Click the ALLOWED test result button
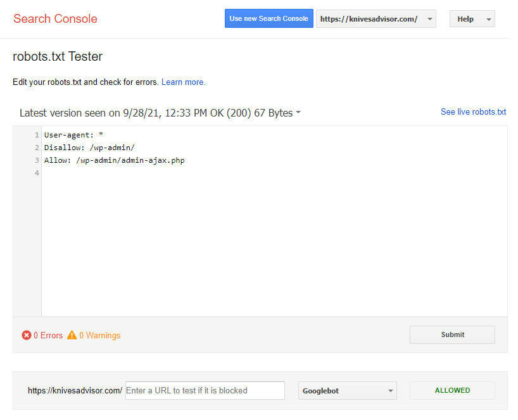This screenshot has height=420, width=518. tap(452, 391)
